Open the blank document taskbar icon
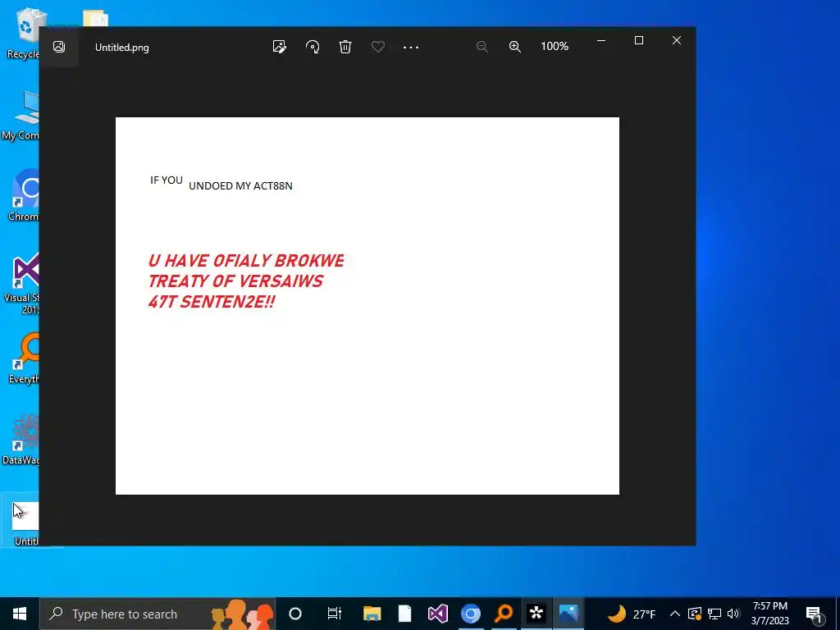The image size is (840, 630). pos(405,614)
